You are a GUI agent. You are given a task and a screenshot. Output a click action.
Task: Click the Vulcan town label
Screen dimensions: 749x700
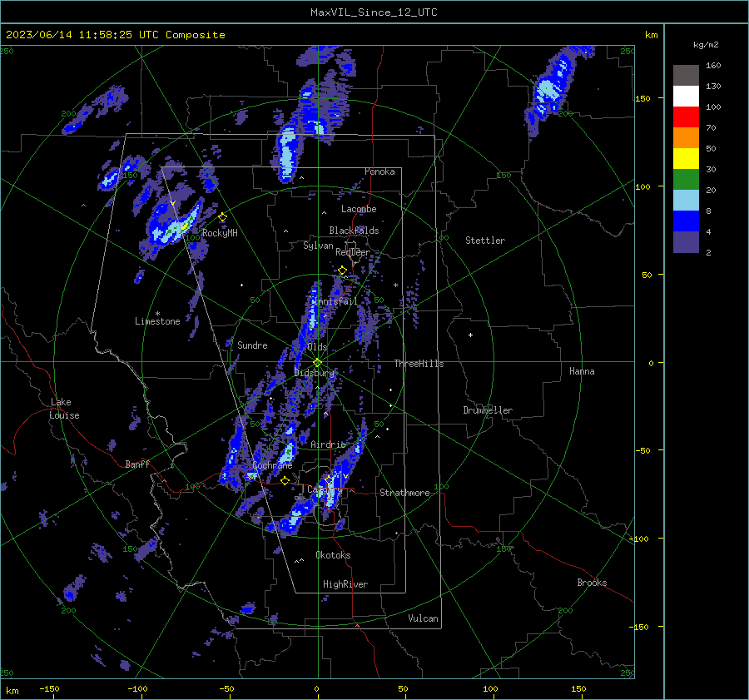coord(423,618)
